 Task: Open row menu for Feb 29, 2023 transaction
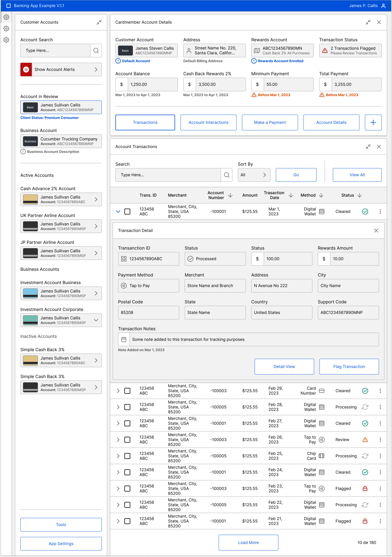[x=380, y=391]
